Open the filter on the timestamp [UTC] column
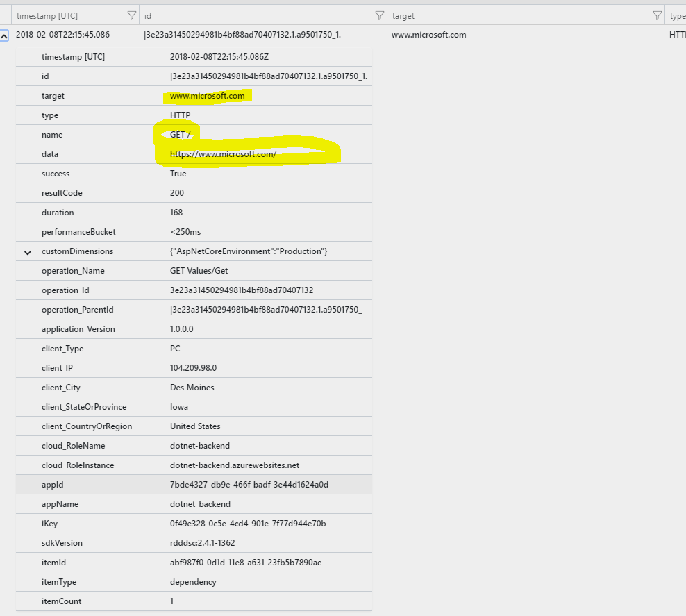The width and height of the screenshot is (686, 616). coord(131,15)
